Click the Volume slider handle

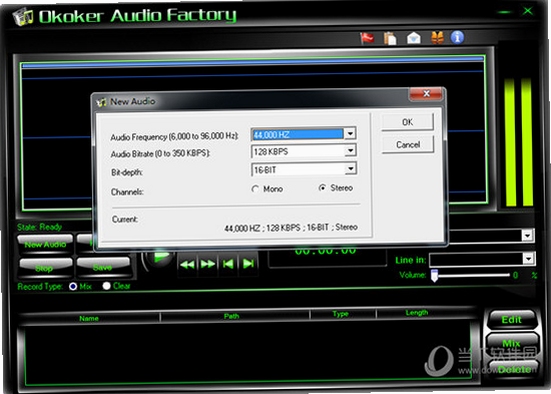[x=434, y=276]
